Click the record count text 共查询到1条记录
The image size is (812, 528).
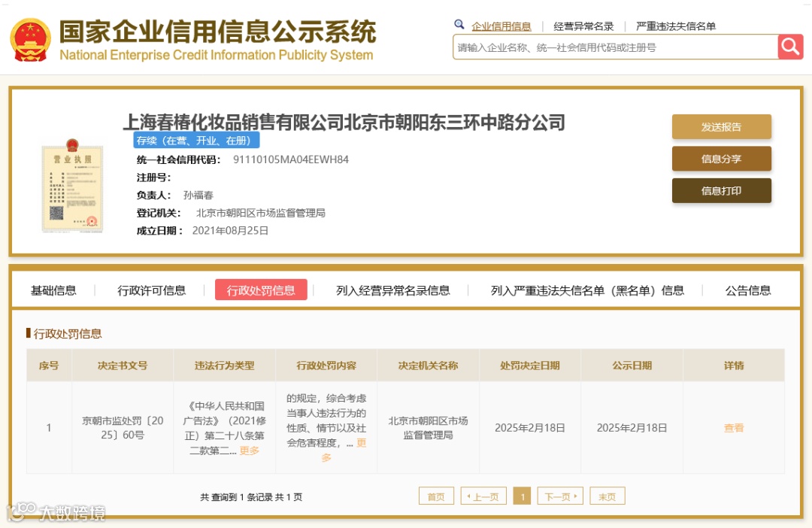click(237, 497)
